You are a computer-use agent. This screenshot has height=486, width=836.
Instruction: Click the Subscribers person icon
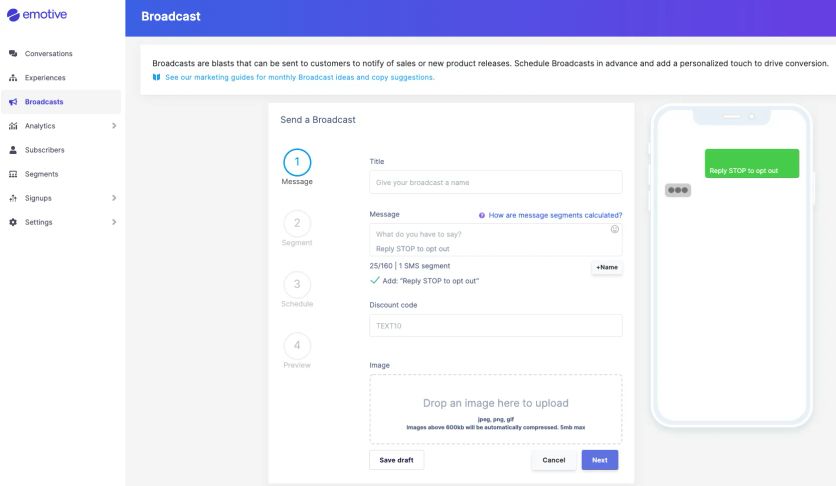pyautogui.click(x=13, y=150)
